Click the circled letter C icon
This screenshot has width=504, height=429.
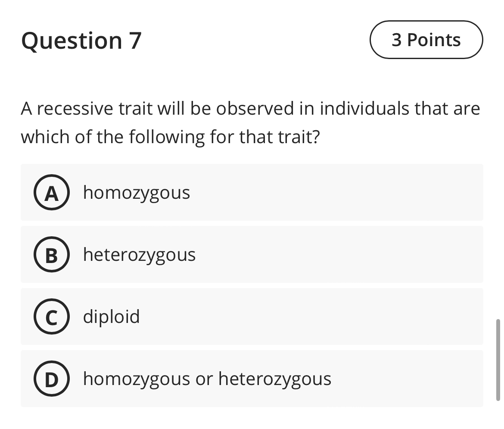[51, 316]
